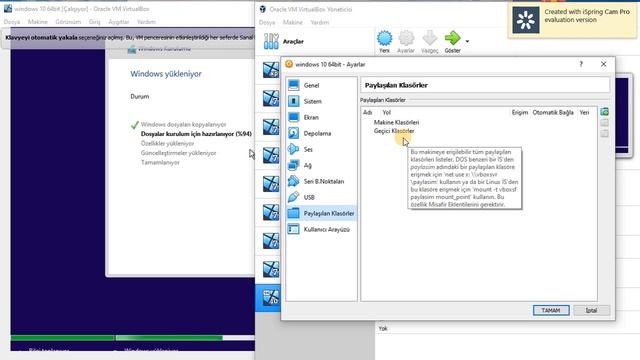Click the Ayarlar gear toolbar button
Screen dimensions: 640x360
click(x=406, y=42)
